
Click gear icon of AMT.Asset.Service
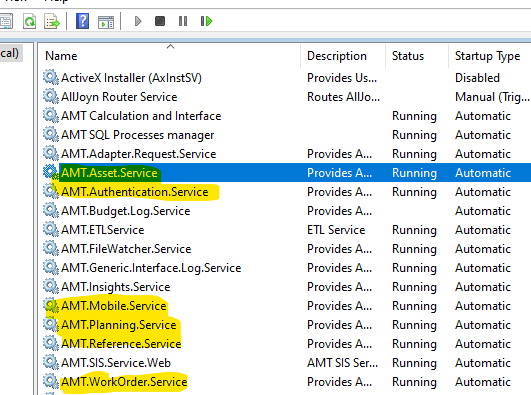pos(51,172)
